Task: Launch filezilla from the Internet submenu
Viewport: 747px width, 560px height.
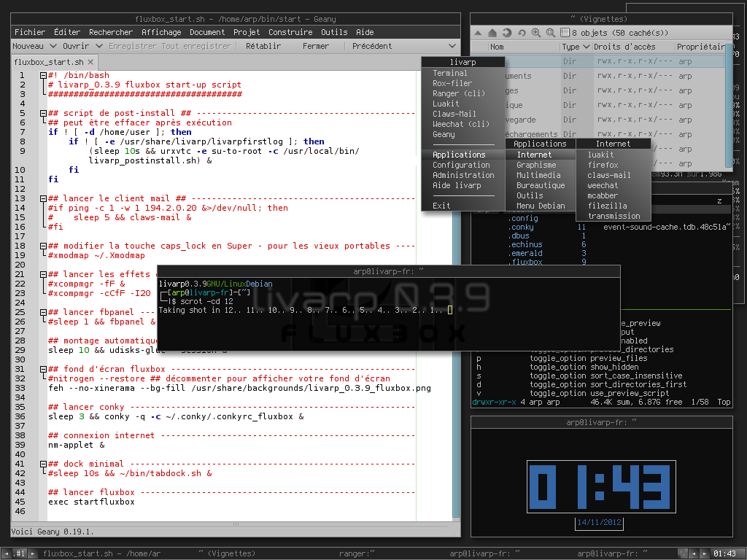Action: point(614,206)
